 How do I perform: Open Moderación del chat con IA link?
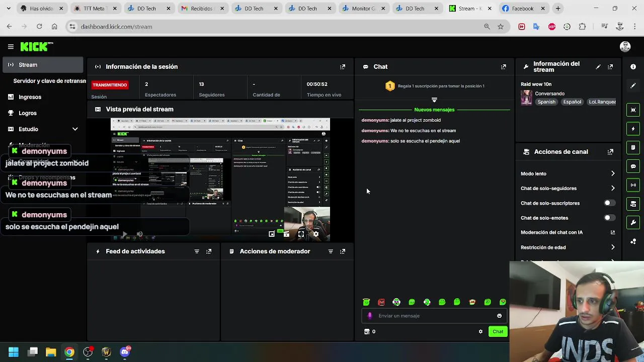[x=568, y=232]
